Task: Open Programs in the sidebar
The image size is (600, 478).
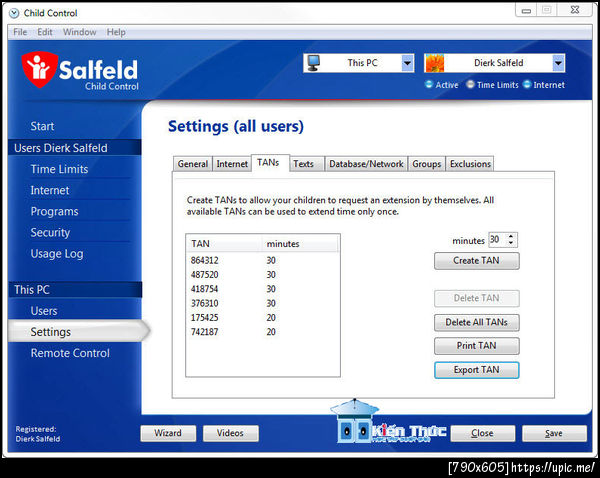Action: tap(54, 212)
